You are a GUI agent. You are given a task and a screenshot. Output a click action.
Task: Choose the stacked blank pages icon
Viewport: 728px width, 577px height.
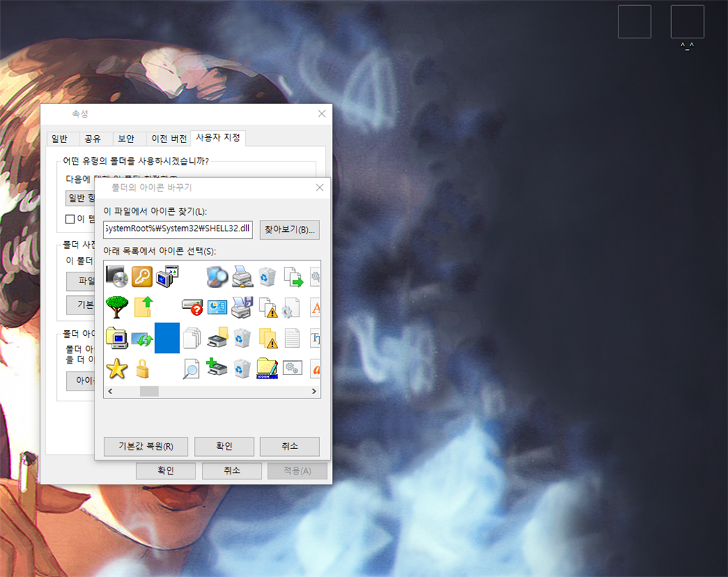coord(192,338)
